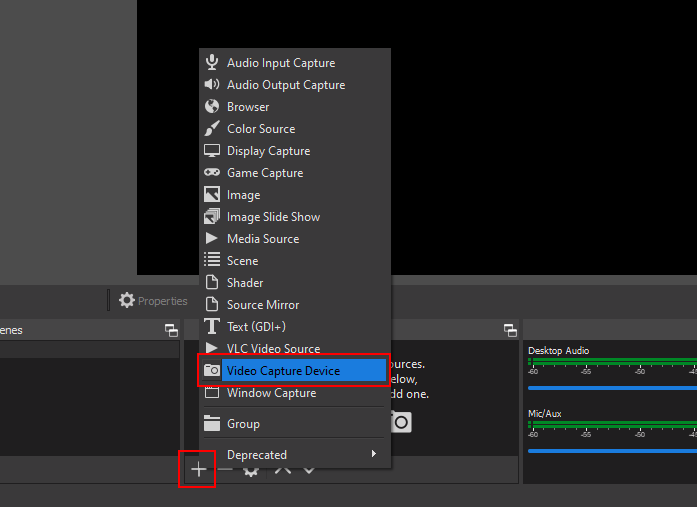Screen dimensions: 697x507
Task: Select Audio Input Capture from the menu
Action: pyautogui.click(x=295, y=63)
